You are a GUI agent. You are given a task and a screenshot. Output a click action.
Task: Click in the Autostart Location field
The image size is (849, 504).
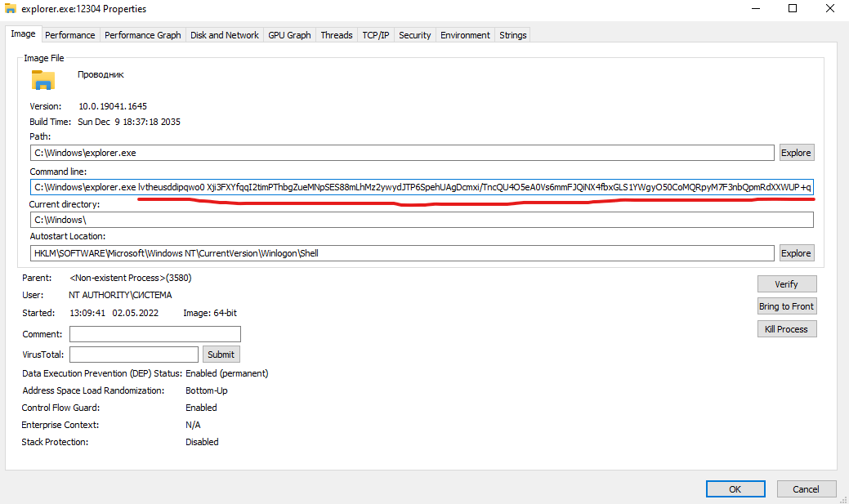[x=402, y=252]
